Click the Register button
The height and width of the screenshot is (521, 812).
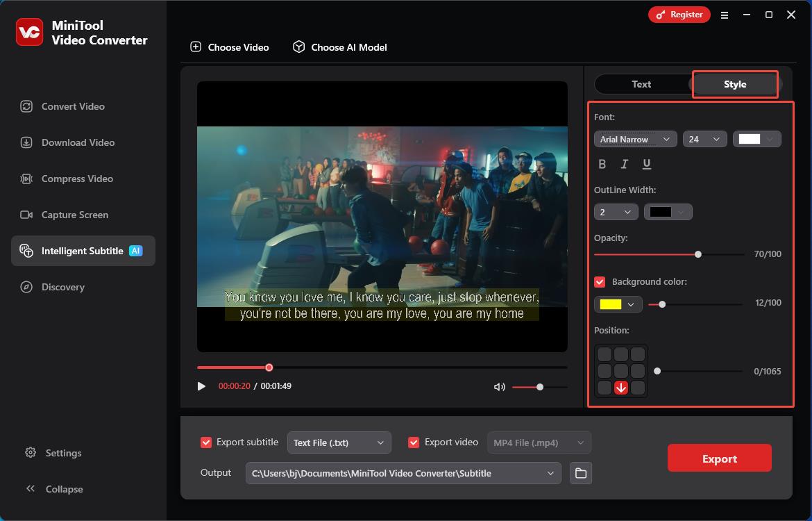[679, 15]
